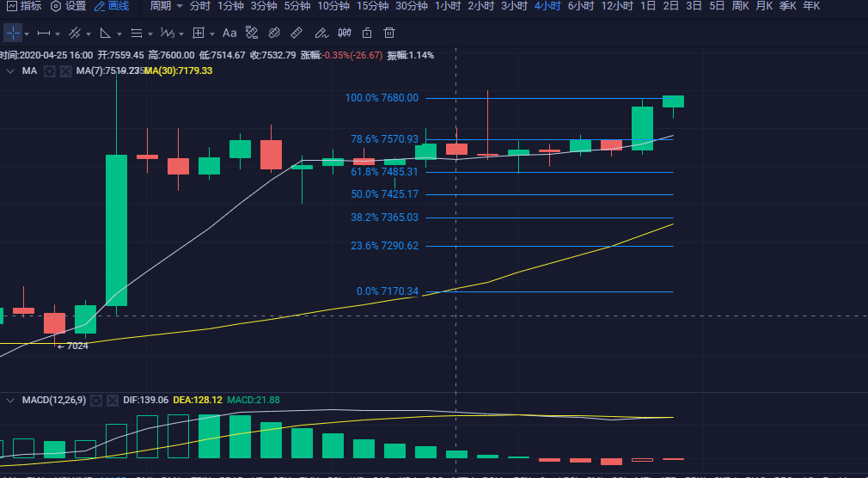Click the lock drawings icon
This screenshot has height=478, width=868.
click(x=366, y=34)
